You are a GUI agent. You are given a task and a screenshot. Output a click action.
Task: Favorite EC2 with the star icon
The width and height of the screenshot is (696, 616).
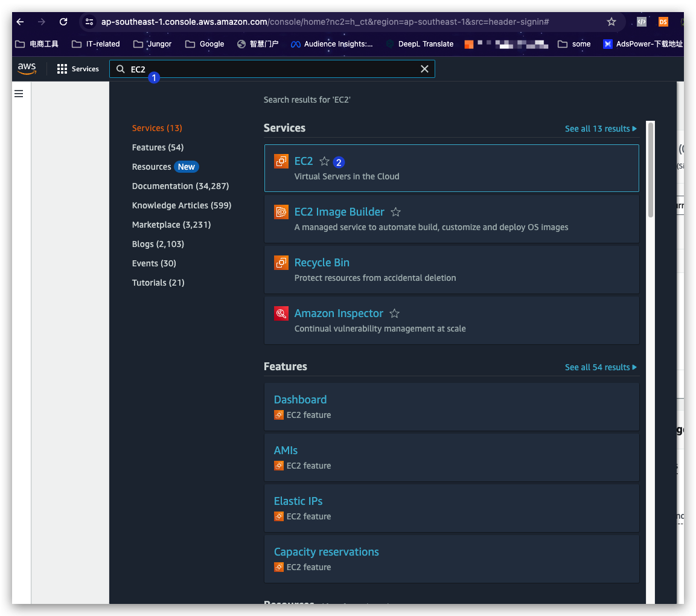[325, 161]
